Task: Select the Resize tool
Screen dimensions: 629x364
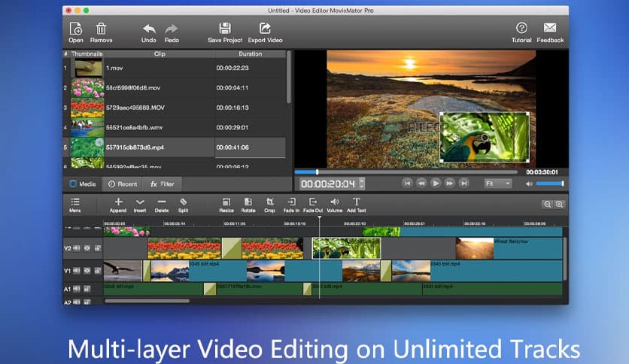Action: tap(226, 205)
